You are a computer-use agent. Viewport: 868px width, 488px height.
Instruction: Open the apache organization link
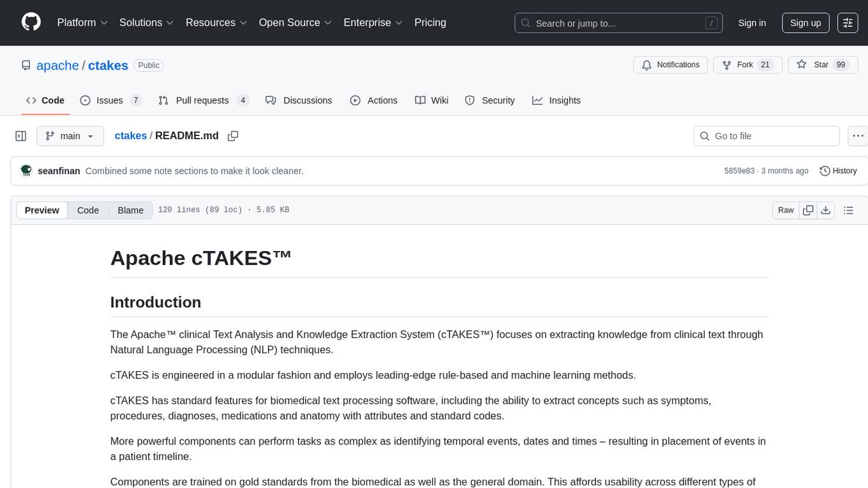click(57, 65)
